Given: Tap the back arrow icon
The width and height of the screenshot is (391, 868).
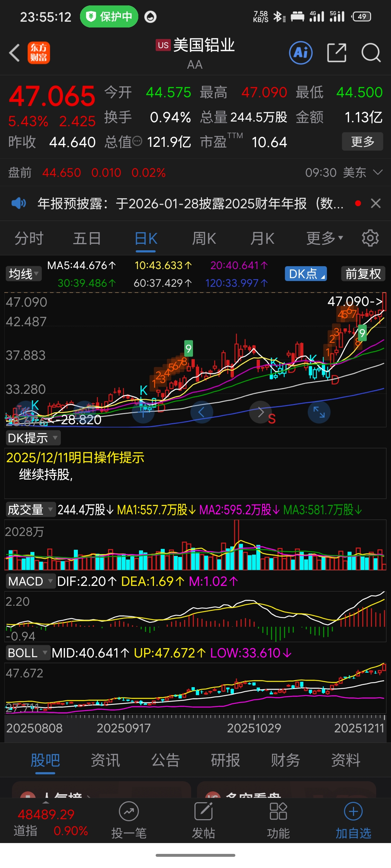Looking at the screenshot, I should (14, 53).
